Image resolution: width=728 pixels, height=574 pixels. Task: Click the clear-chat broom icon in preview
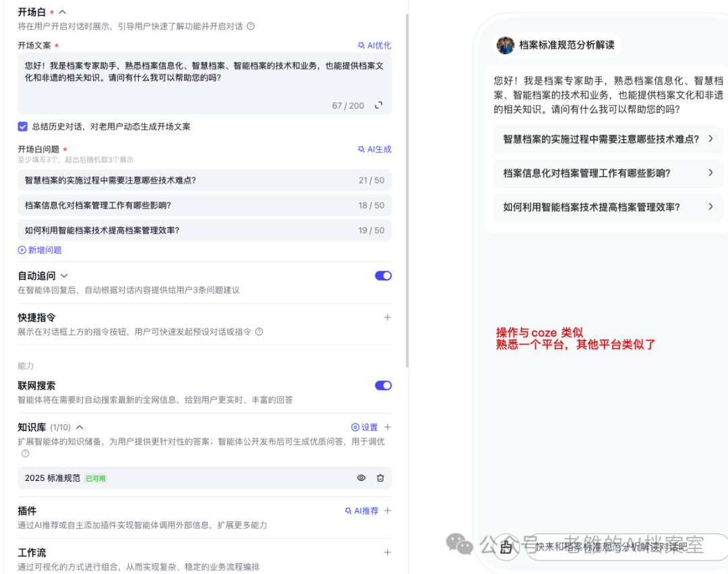pos(506,547)
